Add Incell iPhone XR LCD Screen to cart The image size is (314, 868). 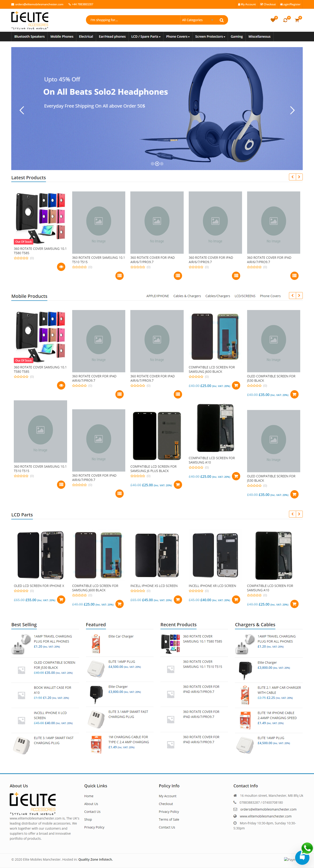coord(236,599)
